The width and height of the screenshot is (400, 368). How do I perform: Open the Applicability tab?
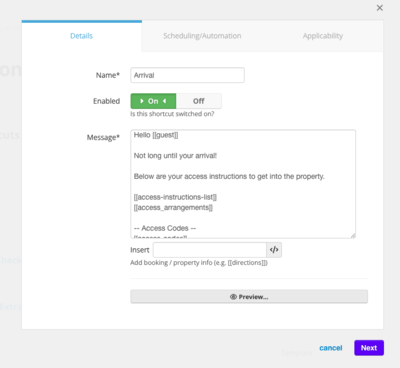click(x=323, y=36)
